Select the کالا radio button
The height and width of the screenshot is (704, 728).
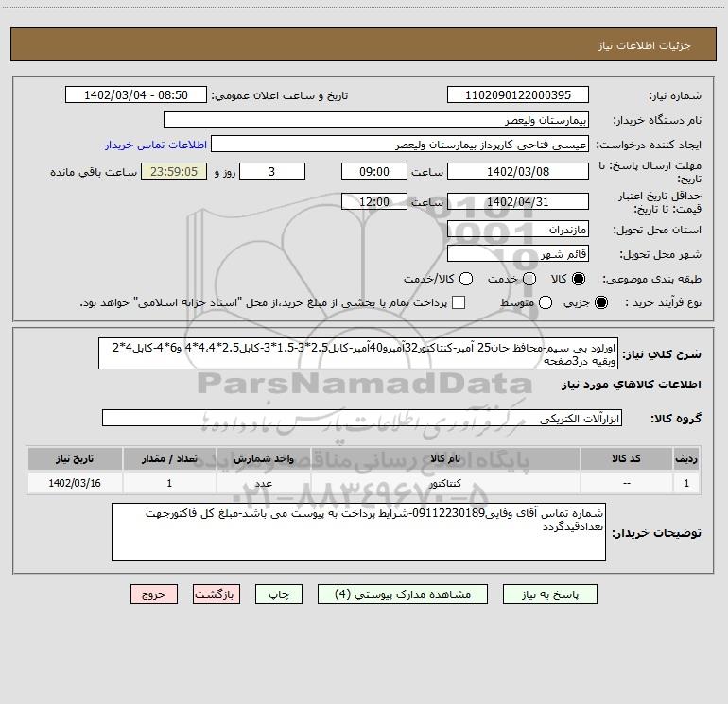(579, 279)
